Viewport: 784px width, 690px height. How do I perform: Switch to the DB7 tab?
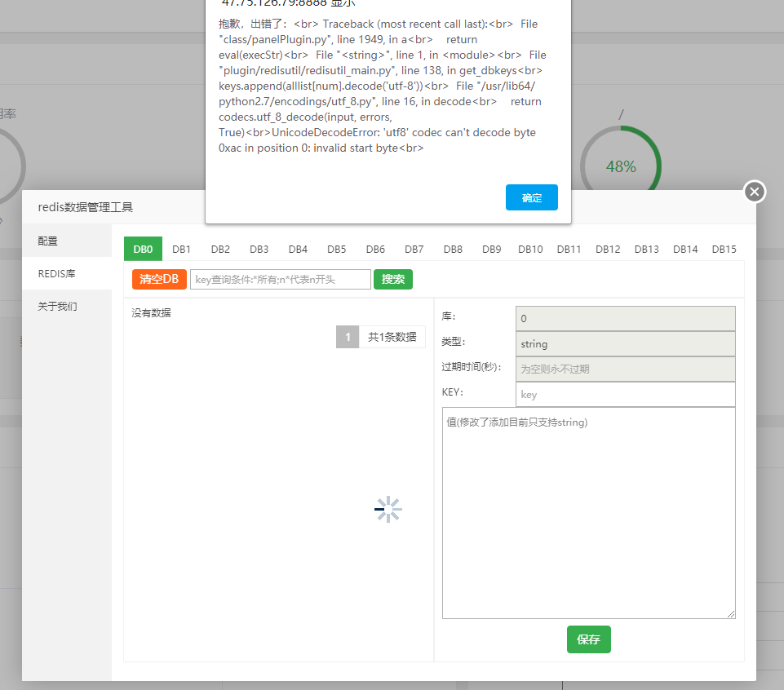pyautogui.click(x=414, y=249)
